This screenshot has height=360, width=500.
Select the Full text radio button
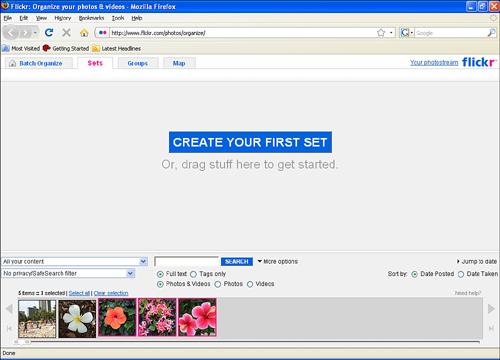pos(160,274)
